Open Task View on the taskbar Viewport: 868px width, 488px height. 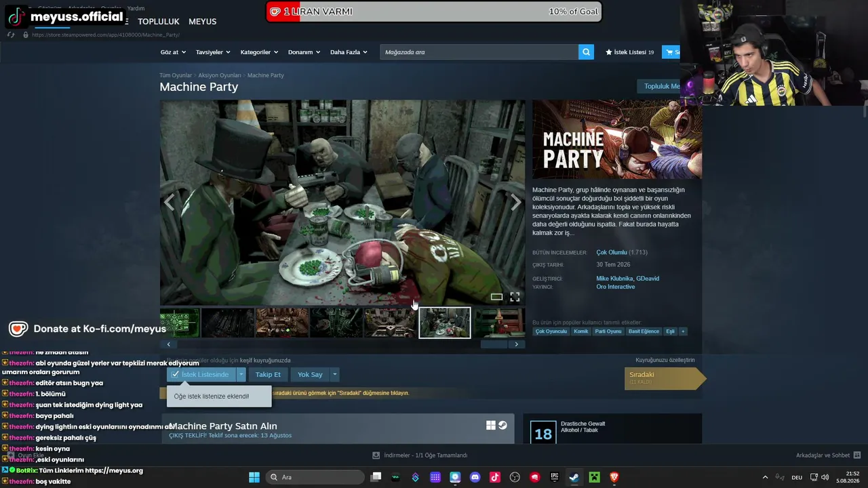pyautogui.click(x=376, y=477)
